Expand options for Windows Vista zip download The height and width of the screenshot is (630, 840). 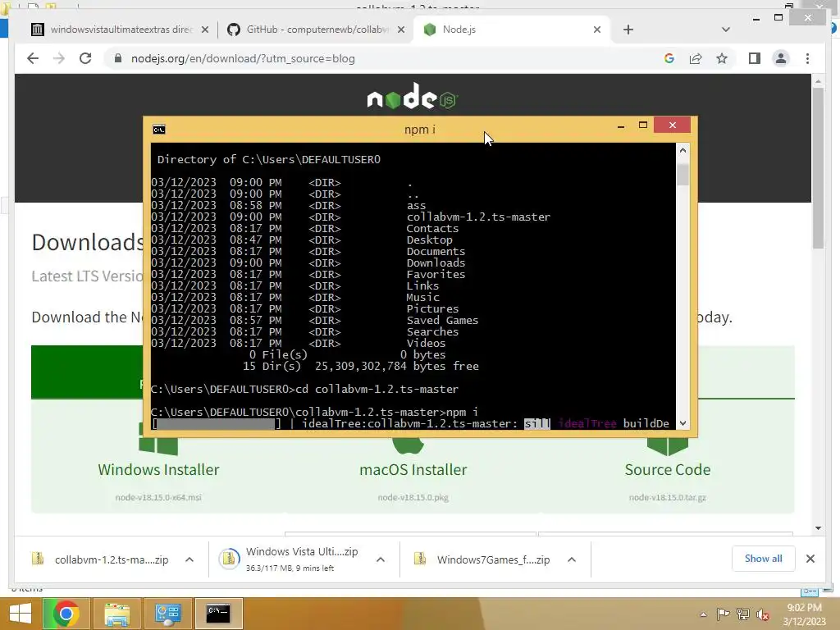[381, 559]
